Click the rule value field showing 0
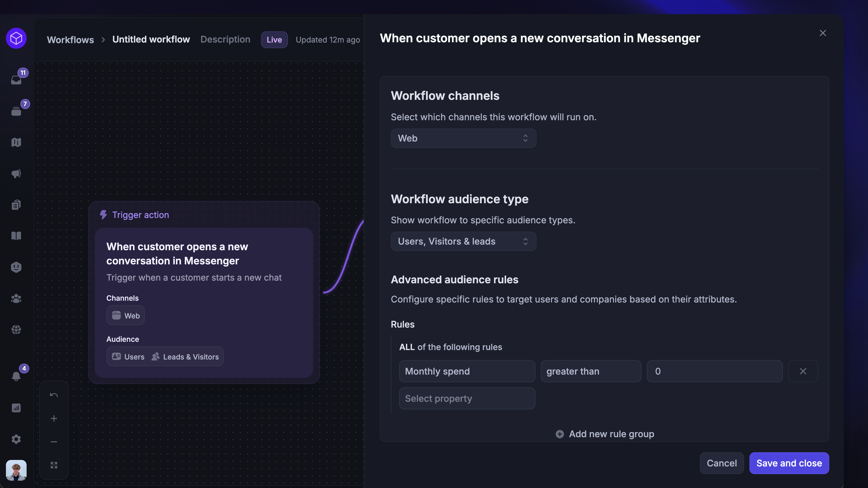This screenshot has width=868, height=488. click(x=714, y=371)
